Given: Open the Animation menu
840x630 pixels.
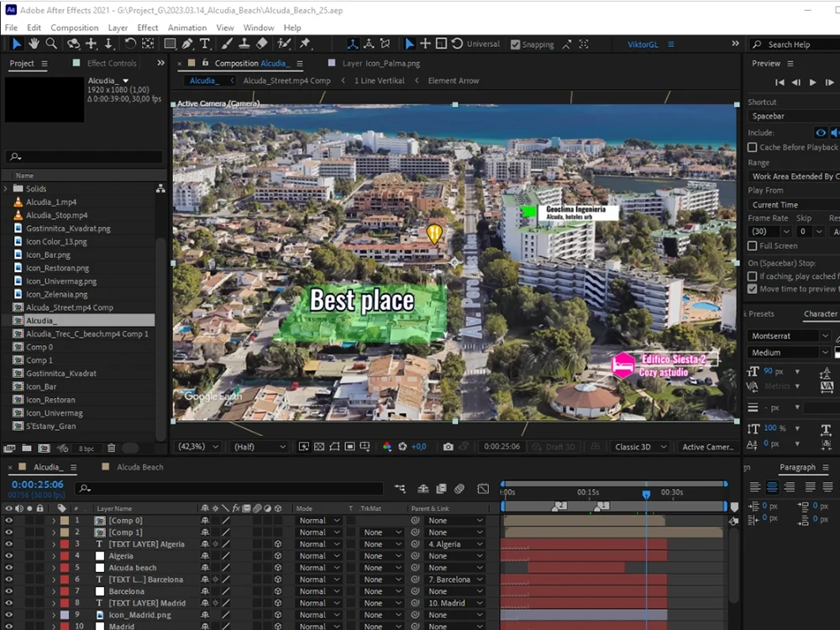Looking at the screenshot, I should pos(187,28).
